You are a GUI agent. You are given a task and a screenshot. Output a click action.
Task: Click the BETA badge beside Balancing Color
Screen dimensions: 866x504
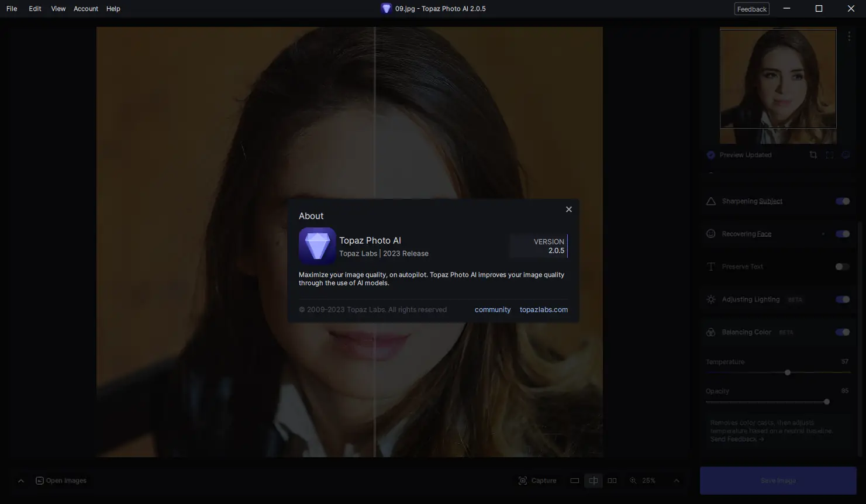tap(786, 333)
